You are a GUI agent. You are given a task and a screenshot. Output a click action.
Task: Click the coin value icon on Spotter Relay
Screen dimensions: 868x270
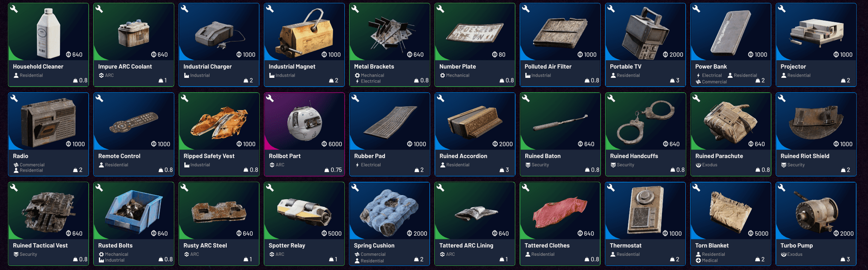[324, 234]
